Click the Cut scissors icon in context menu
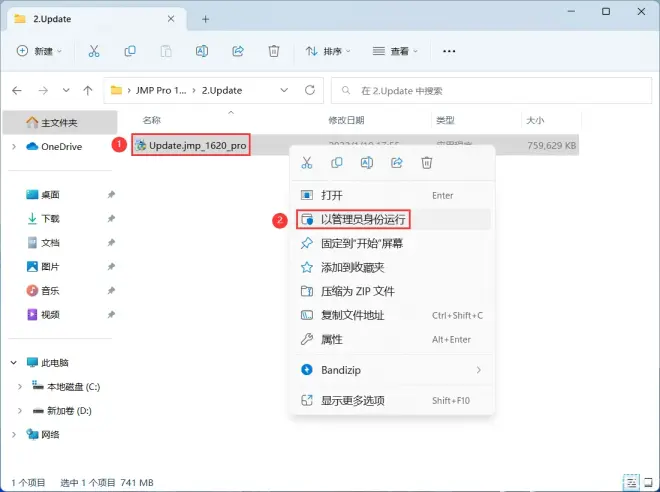Viewport: 660px width, 492px height. (x=307, y=163)
